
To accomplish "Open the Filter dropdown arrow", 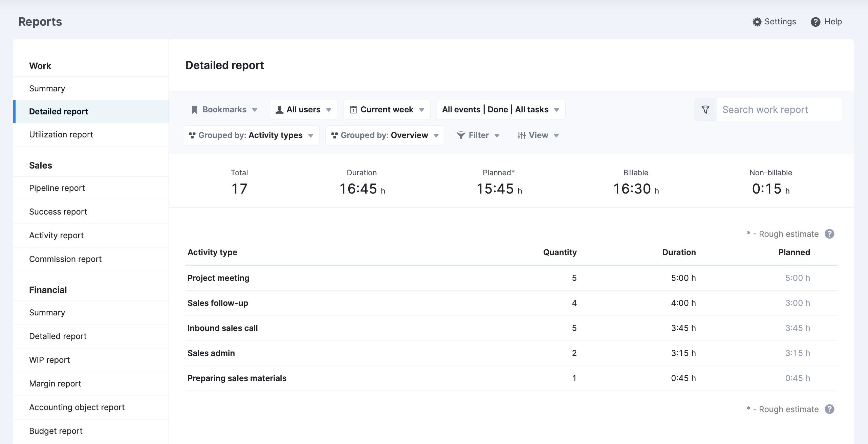I will click(497, 136).
